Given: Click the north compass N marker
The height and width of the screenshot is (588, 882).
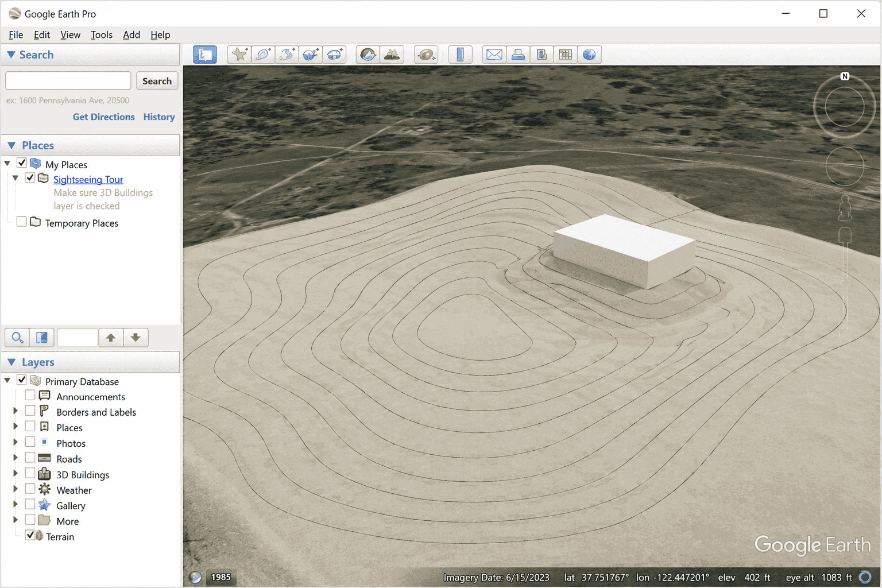Looking at the screenshot, I should coord(845,76).
